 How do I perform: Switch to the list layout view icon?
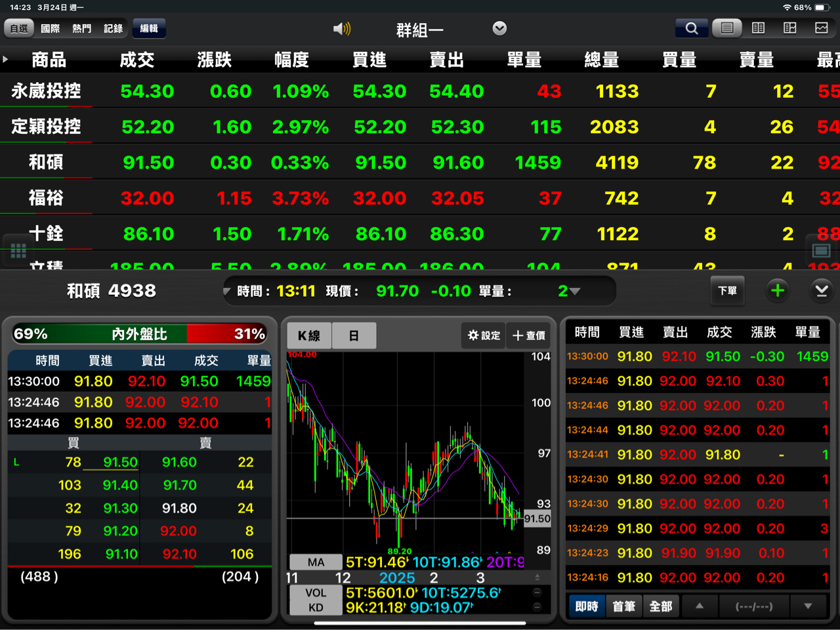pyautogui.click(x=727, y=28)
